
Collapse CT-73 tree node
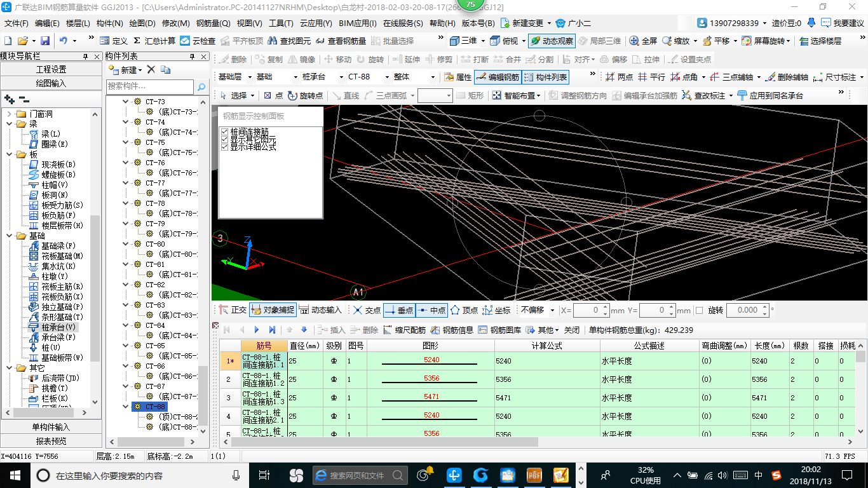pos(126,102)
